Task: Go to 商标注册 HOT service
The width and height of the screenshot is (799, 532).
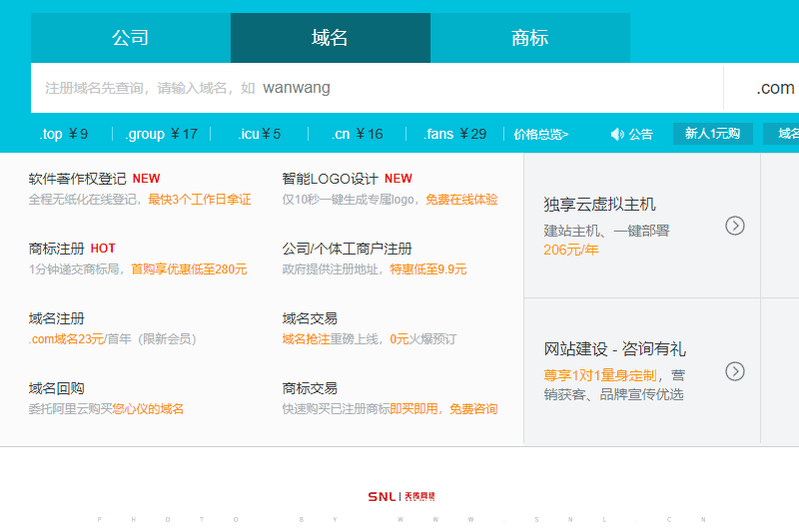Action: tap(57, 249)
